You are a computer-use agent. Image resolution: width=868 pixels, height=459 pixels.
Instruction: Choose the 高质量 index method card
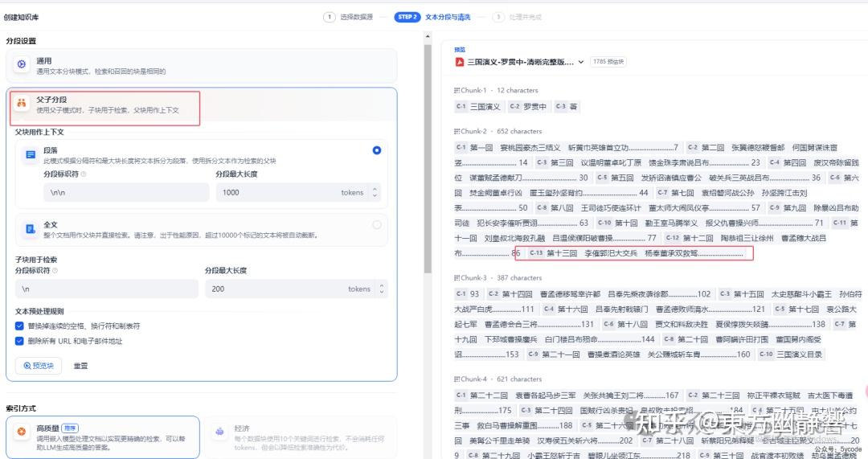coord(103,437)
